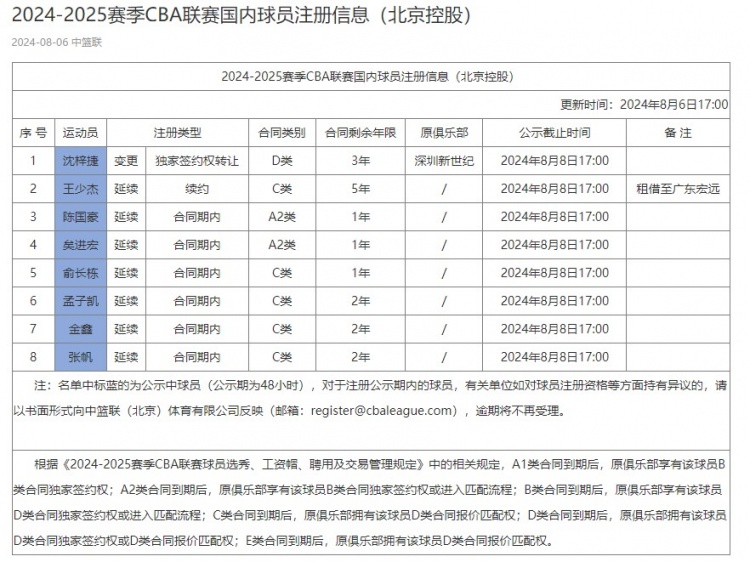Click the 变更 cell in 沈梓捷's row

tap(126, 161)
